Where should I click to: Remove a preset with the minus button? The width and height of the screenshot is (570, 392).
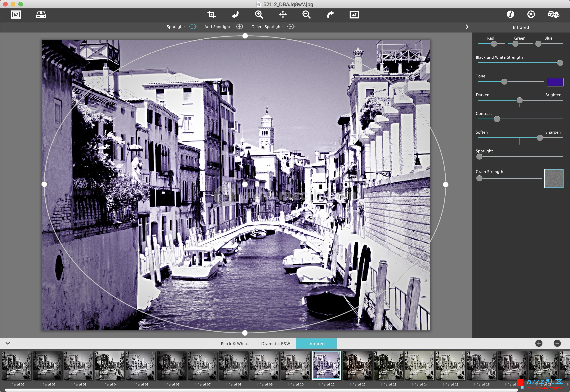click(x=557, y=343)
